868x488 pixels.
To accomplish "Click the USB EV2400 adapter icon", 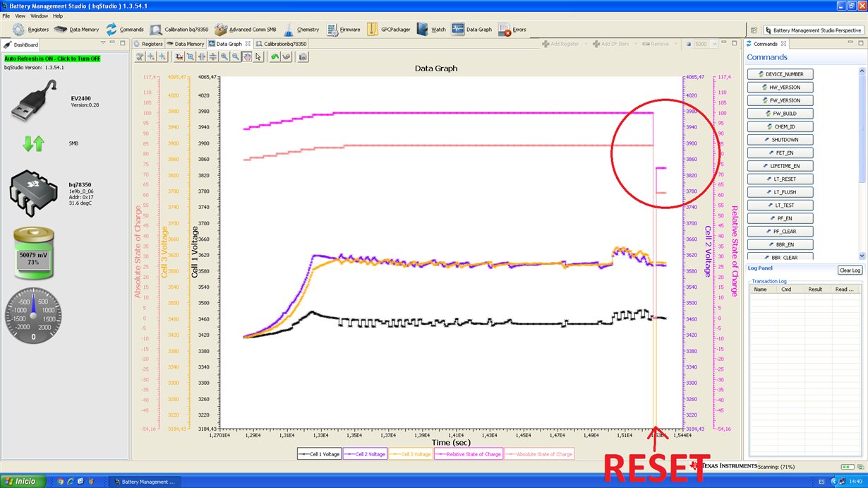I will point(34,101).
